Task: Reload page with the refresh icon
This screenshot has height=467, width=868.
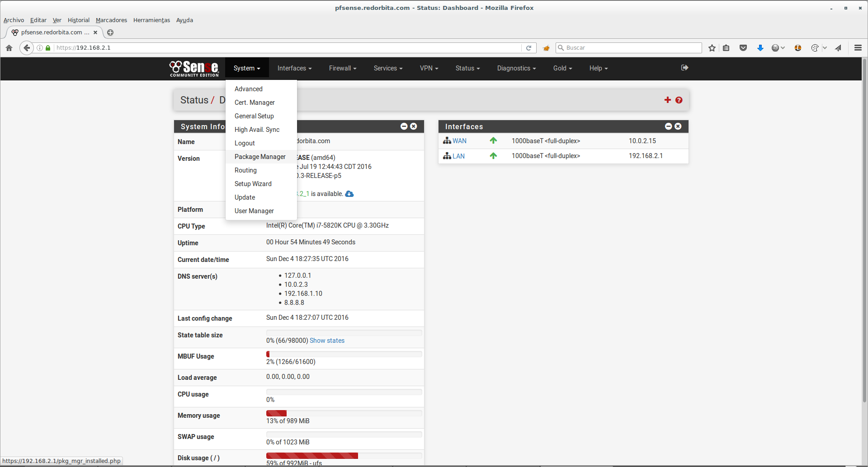Action: click(x=528, y=48)
